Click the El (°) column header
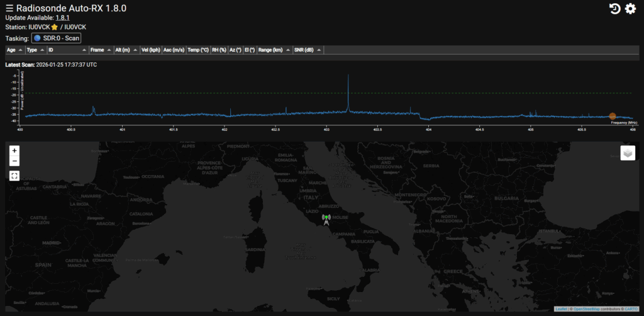 (x=250, y=50)
